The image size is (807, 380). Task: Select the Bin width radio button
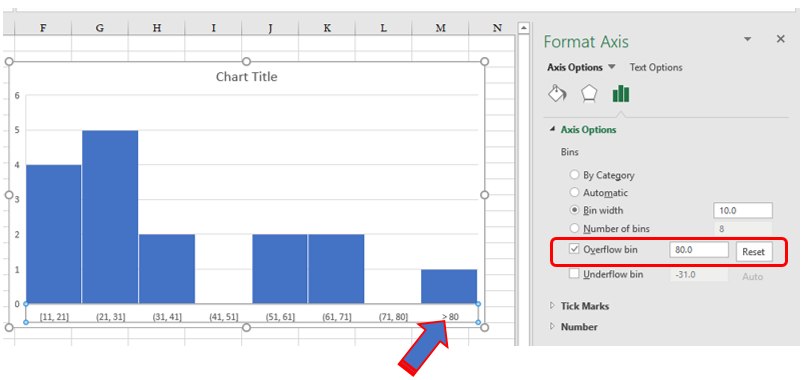tap(574, 210)
